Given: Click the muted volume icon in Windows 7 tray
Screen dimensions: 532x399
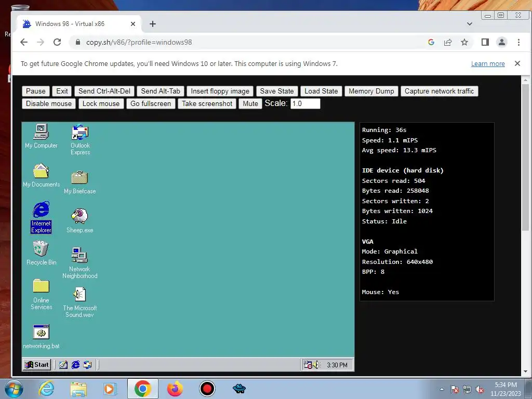Looking at the screenshot, I should click(x=480, y=390).
